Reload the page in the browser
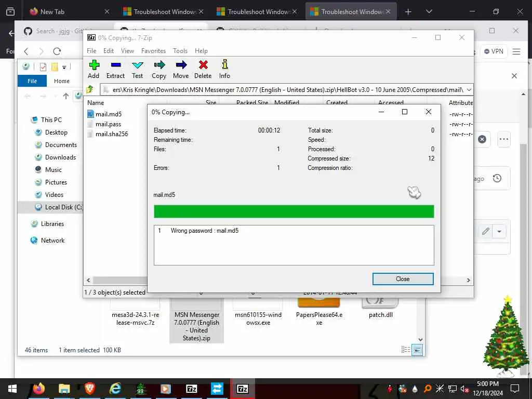Image resolution: width=532 pixels, height=399 pixels. (x=57, y=51)
